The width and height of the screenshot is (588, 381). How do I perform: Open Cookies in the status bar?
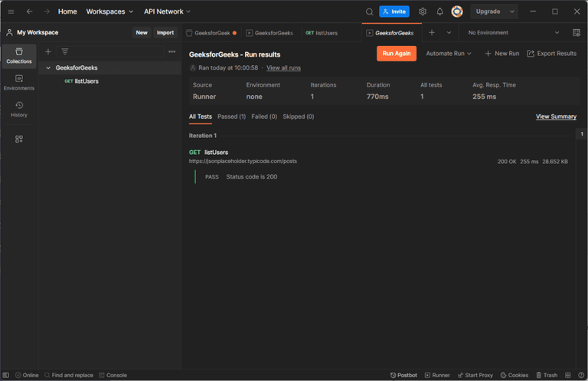pyautogui.click(x=514, y=375)
